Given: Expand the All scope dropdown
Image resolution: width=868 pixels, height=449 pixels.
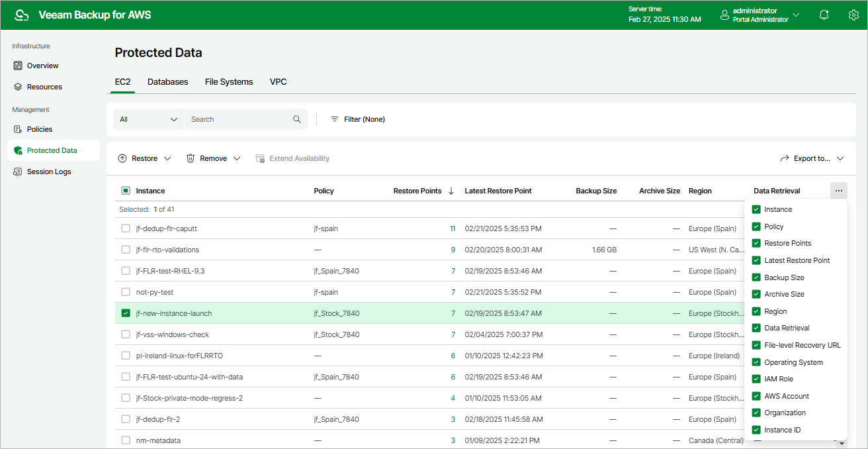Looking at the screenshot, I should coord(149,119).
